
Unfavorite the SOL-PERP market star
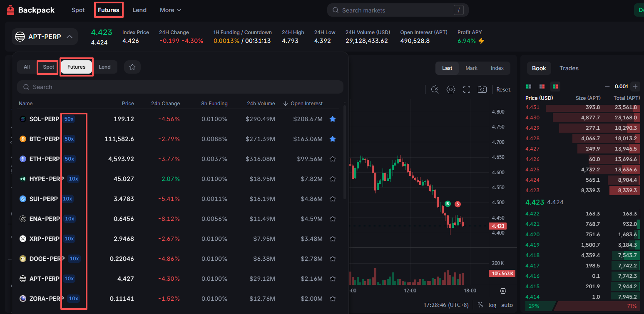tap(333, 119)
